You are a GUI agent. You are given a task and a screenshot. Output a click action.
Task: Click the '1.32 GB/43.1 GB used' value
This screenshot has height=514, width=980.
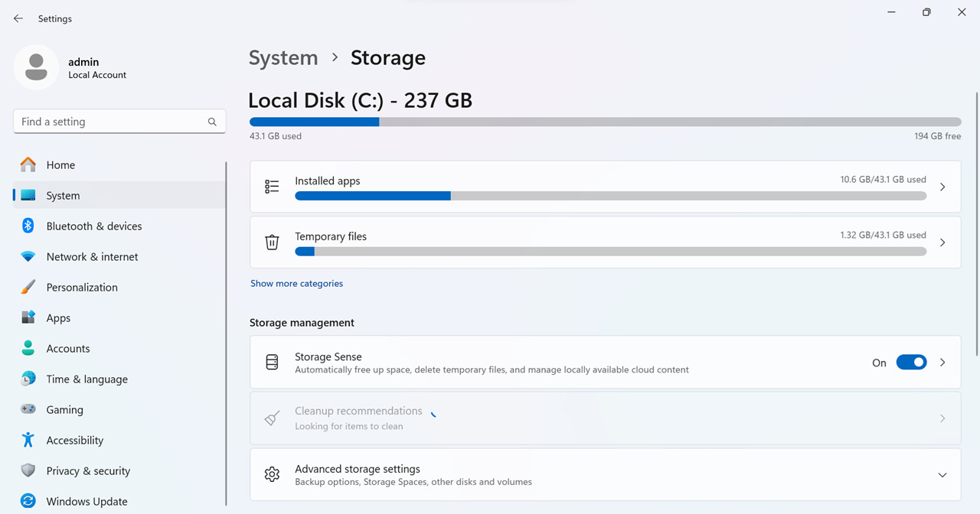(883, 236)
